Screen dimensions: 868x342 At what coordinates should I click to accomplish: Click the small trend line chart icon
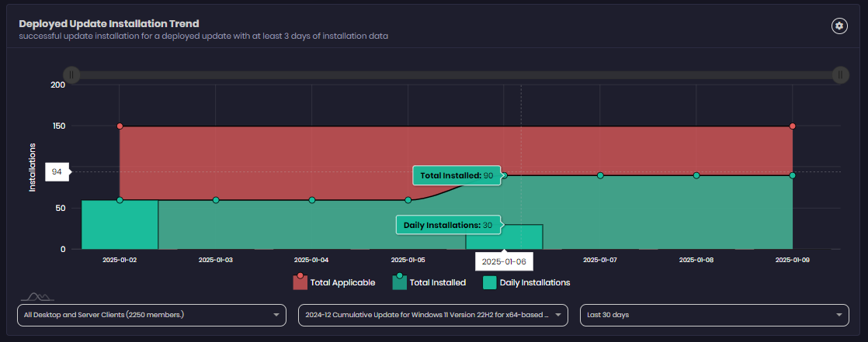click(x=36, y=296)
